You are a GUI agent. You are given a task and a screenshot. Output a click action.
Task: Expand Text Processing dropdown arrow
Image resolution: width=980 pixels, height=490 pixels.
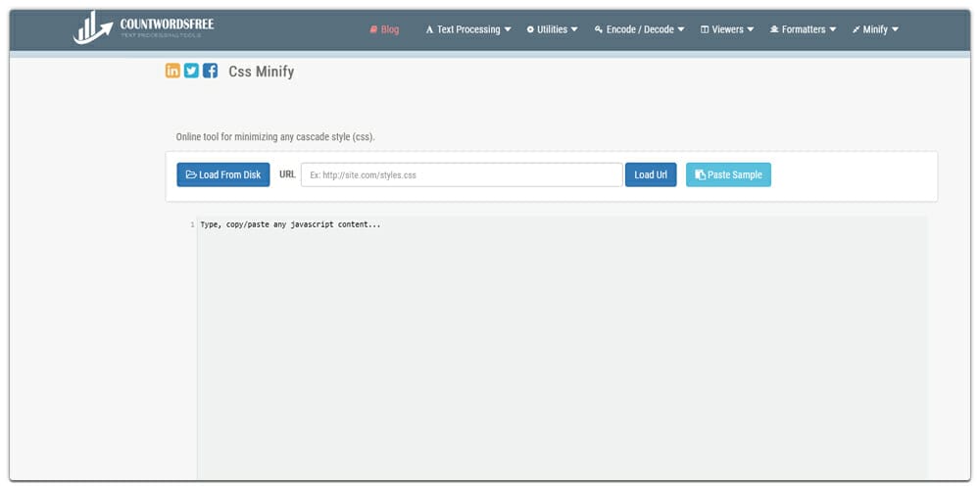coord(508,29)
